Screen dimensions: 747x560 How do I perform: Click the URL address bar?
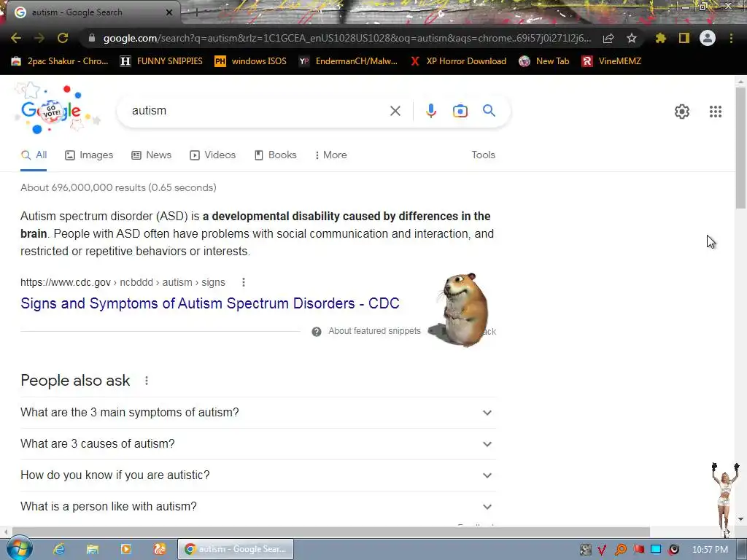[347, 38]
